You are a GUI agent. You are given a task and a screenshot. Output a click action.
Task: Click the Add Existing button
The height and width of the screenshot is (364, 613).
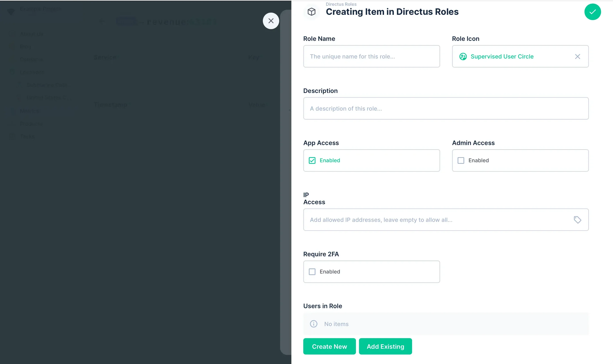pyautogui.click(x=385, y=346)
